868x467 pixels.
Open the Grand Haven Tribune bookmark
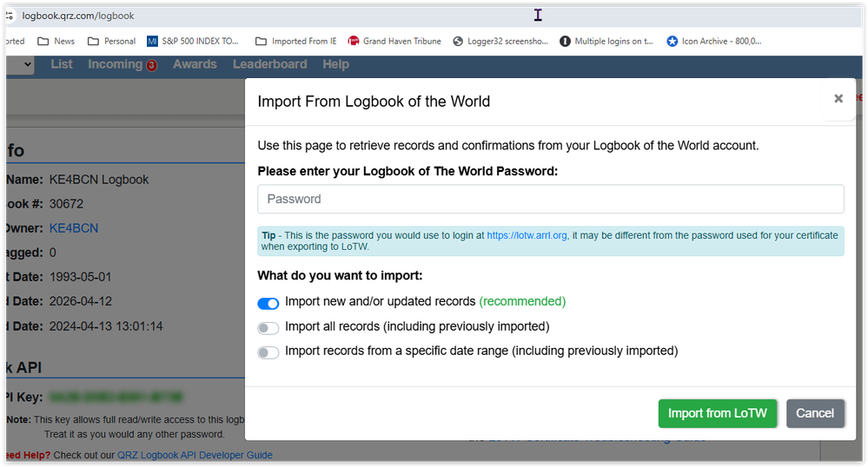pyautogui.click(x=394, y=41)
